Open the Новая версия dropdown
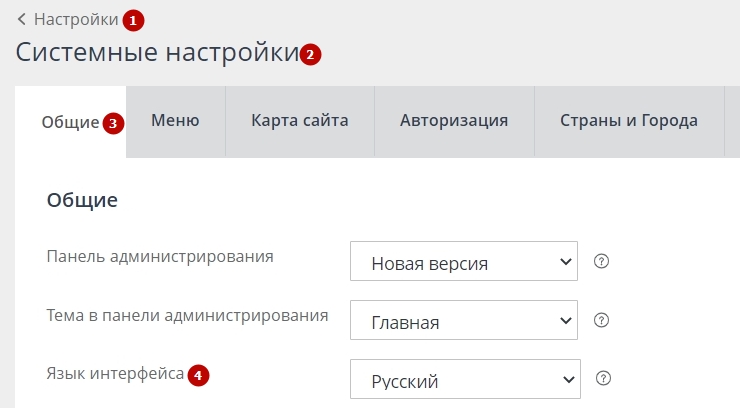The image size is (740, 408). pyautogui.click(x=464, y=264)
